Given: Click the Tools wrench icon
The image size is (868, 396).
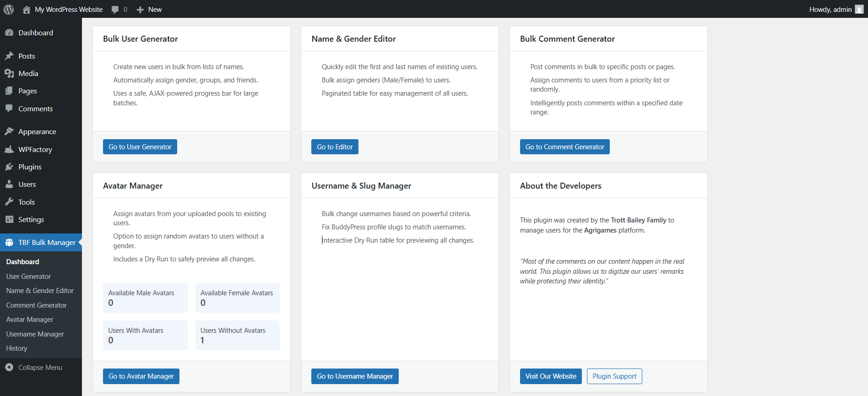Looking at the screenshot, I should [x=9, y=202].
